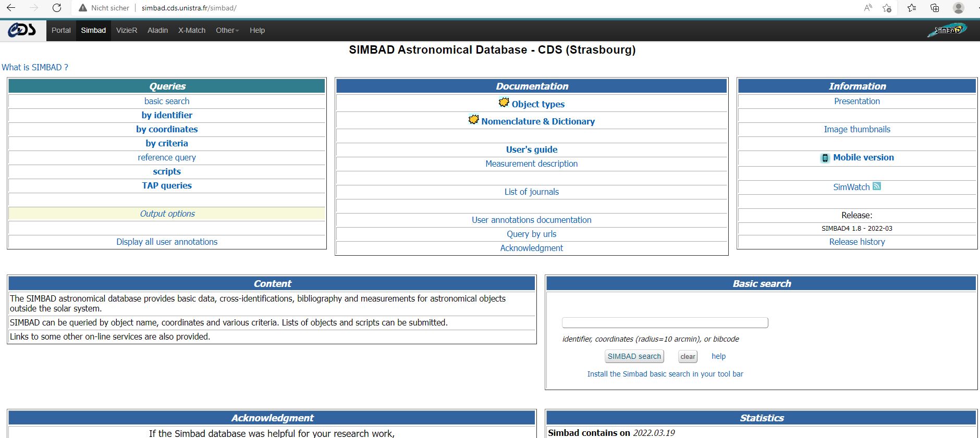Open the User's guide link
Image resolution: width=980 pixels, height=438 pixels.
tap(532, 149)
